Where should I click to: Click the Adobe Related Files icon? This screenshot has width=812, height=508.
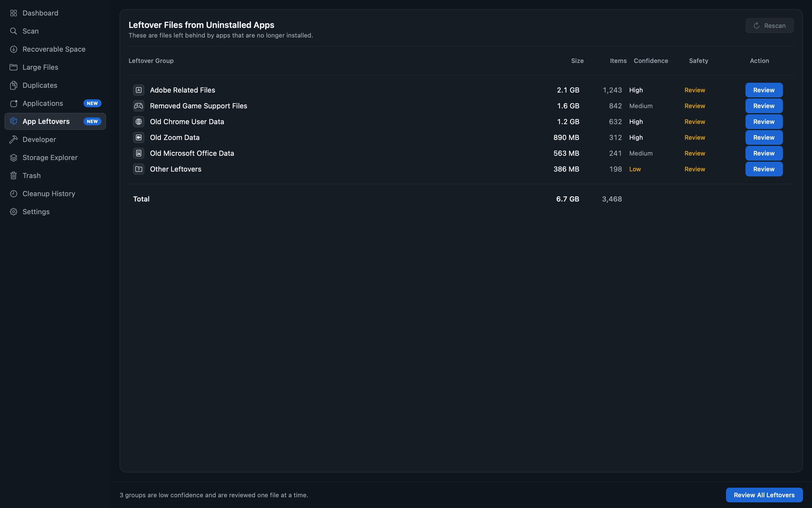(139, 90)
